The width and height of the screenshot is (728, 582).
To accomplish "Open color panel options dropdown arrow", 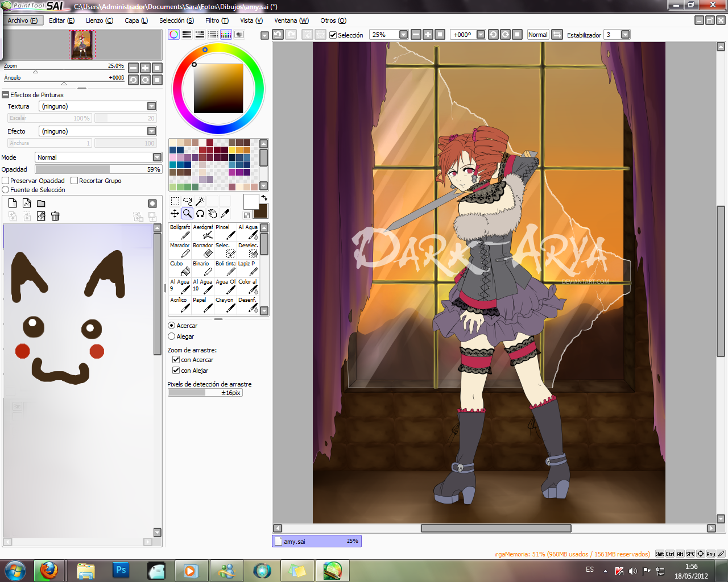I will (x=264, y=35).
